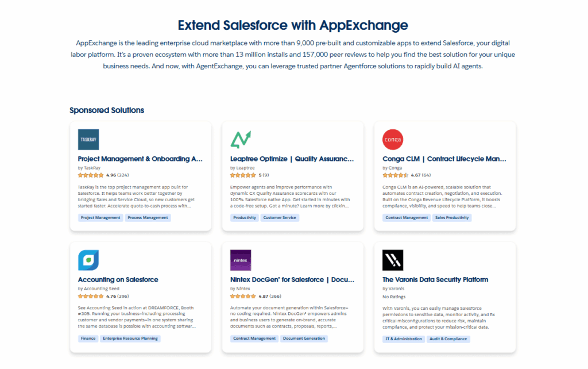Click the purple Nintex logo

(x=241, y=260)
